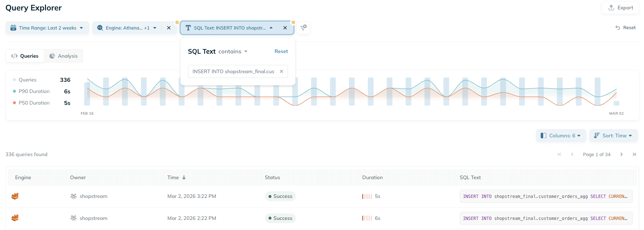Open the Sort: Time dropdown

(x=613, y=136)
